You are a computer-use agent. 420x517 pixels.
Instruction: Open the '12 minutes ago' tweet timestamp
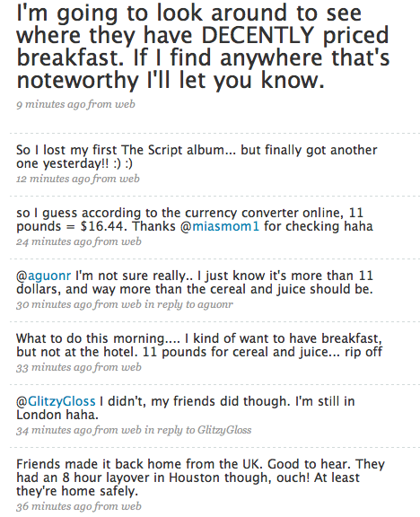click(54, 179)
